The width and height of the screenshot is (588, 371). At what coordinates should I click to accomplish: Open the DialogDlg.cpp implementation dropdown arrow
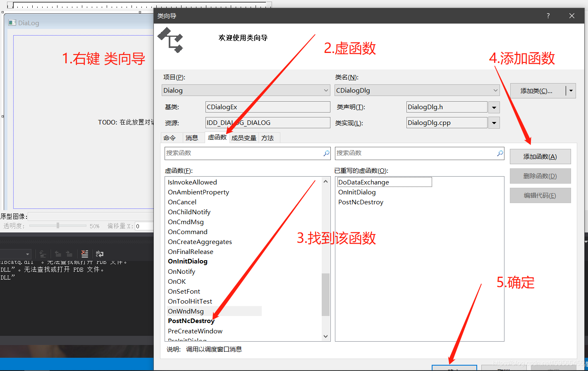click(494, 123)
